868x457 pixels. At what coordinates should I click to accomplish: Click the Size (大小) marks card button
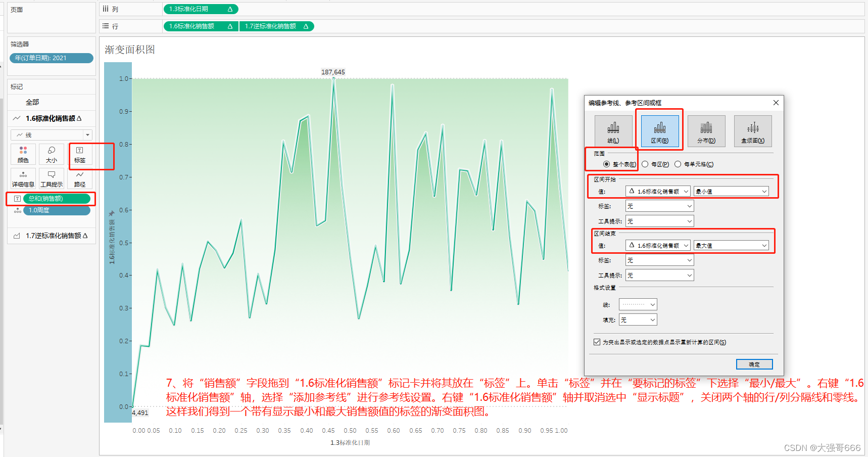coord(52,154)
